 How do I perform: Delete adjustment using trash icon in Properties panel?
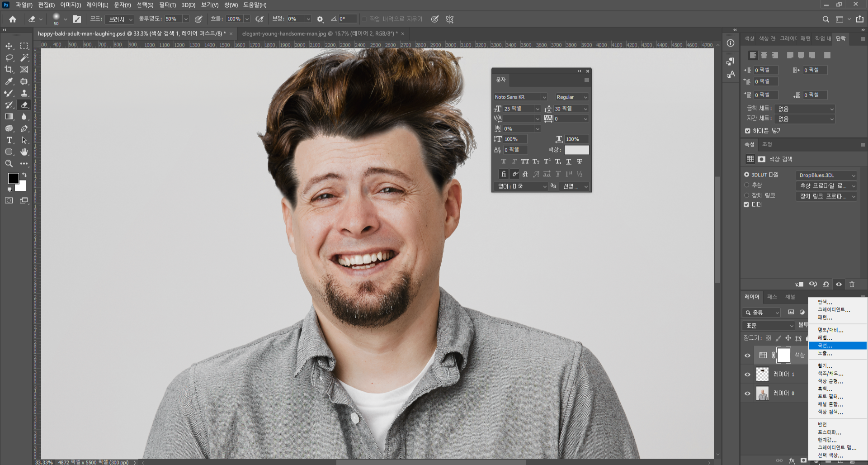[852, 285]
